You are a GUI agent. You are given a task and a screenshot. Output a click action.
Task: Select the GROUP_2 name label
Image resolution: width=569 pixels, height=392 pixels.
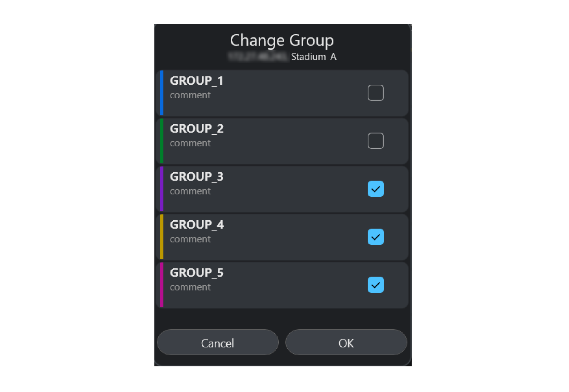pyautogui.click(x=197, y=129)
